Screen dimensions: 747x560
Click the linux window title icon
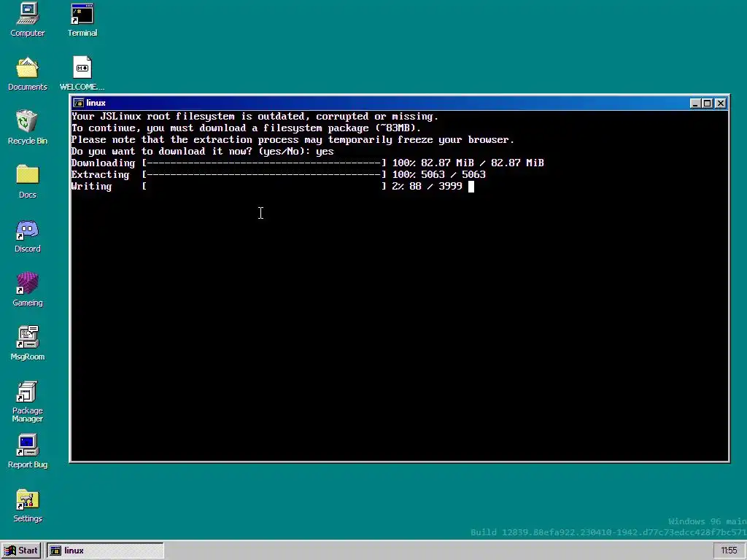tap(79, 103)
